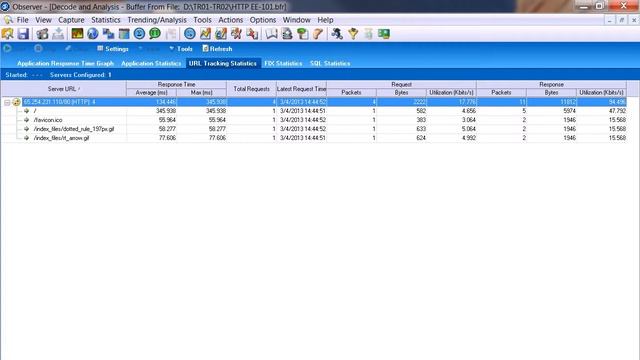Open the Capture menu
Screen dimensions: 640x360
(71, 20)
